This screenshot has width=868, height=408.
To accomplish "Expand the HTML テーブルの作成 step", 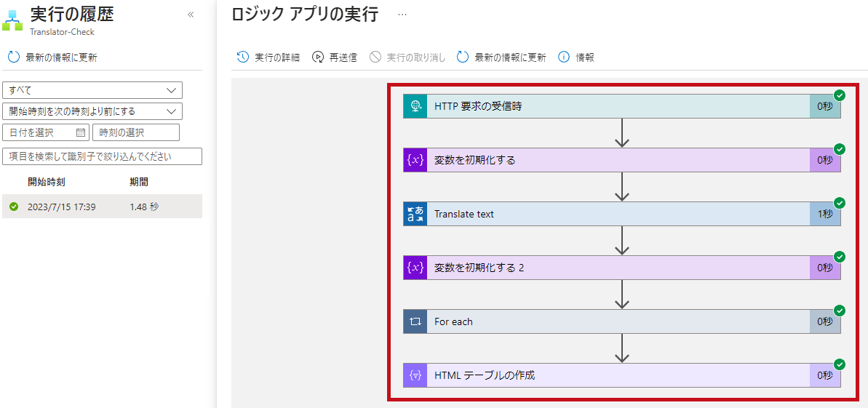I will point(621,375).
